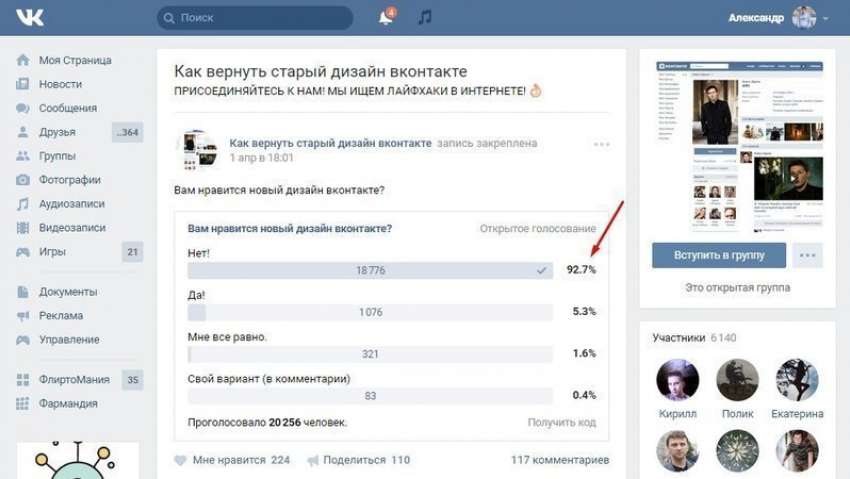850x479 pixels.
Task: Select the poll option Нет!
Action: [370, 270]
